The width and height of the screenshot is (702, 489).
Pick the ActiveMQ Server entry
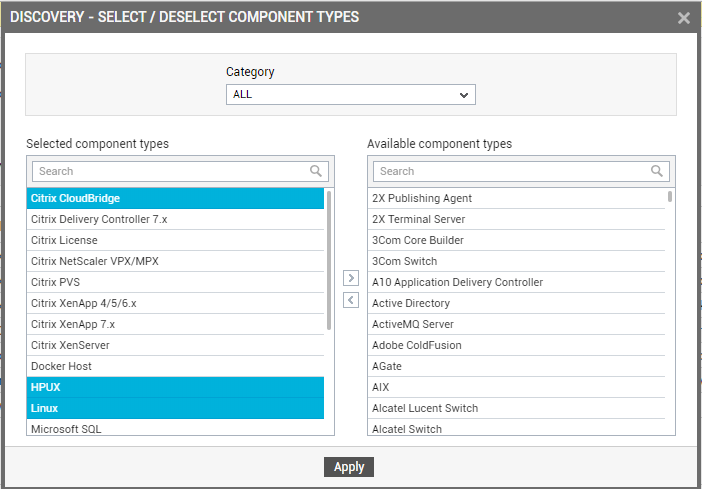(516, 324)
